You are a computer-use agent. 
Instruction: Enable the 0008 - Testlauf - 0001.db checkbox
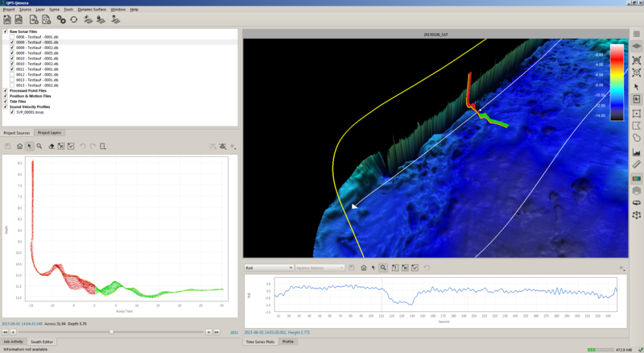12,37
